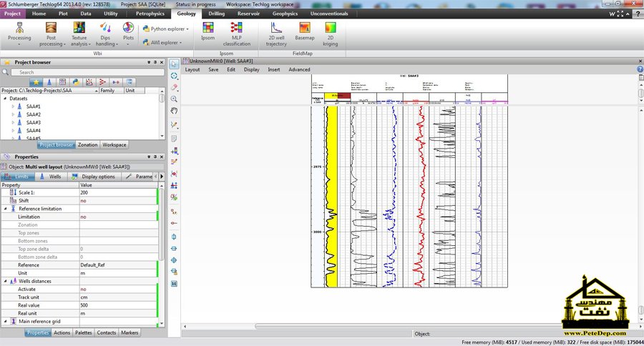This screenshot has width=644, height=346.
Task: Open the Markers bottom tab
Action: pos(130,332)
